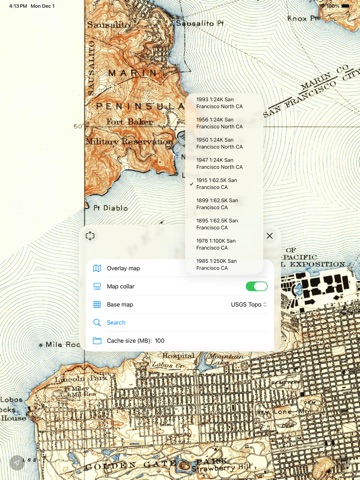The height and width of the screenshot is (480, 360).
Task: Tap the Search magnifier icon
Action: click(97, 322)
